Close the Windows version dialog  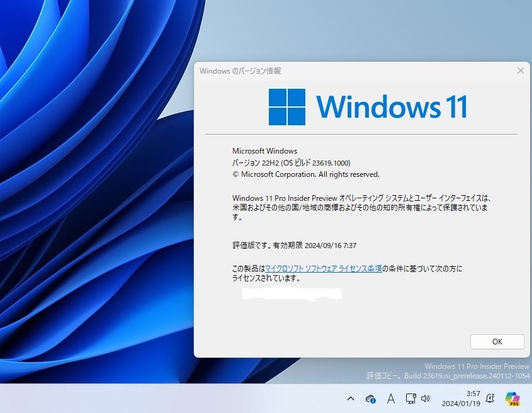[x=521, y=71]
